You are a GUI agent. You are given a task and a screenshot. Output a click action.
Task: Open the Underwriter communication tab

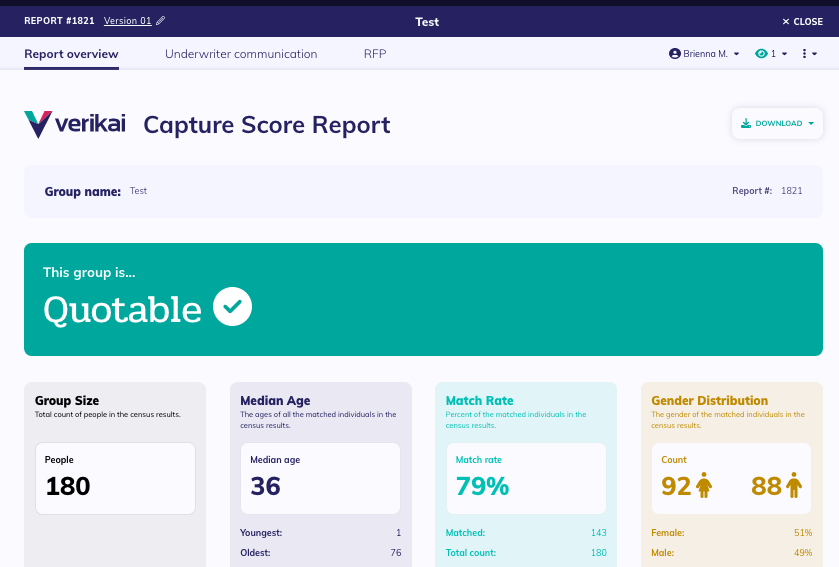241,54
